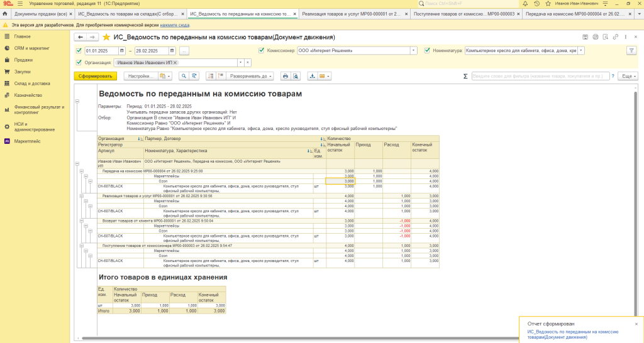Click the horizontal scrollbar of the report
644x343 pixels.
tap(300, 339)
